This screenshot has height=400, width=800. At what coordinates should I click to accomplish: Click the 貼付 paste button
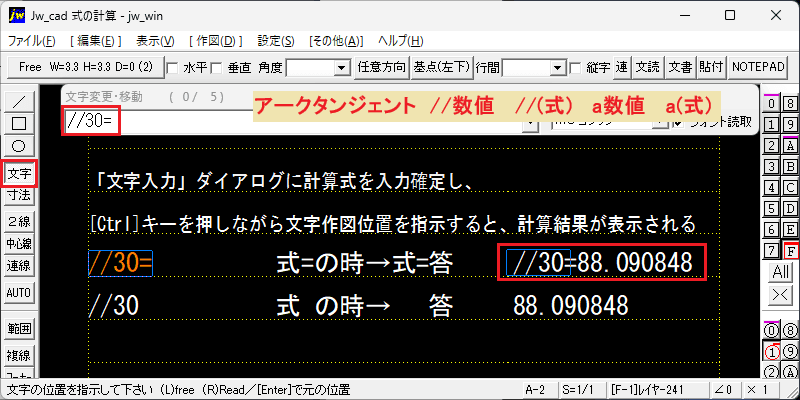tap(712, 67)
